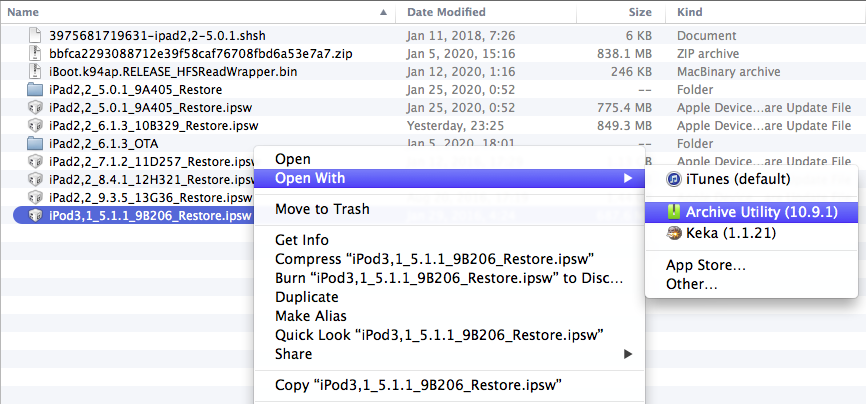Click the zip archive file icon

point(35,53)
